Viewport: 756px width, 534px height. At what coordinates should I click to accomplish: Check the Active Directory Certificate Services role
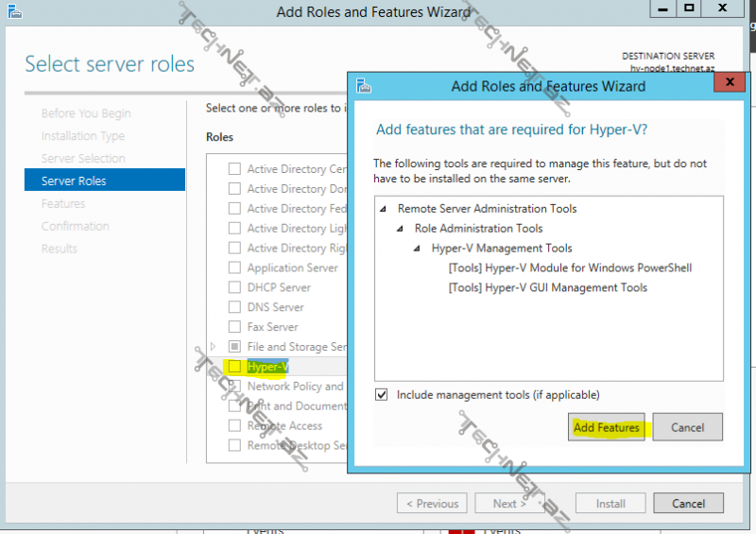pos(234,169)
